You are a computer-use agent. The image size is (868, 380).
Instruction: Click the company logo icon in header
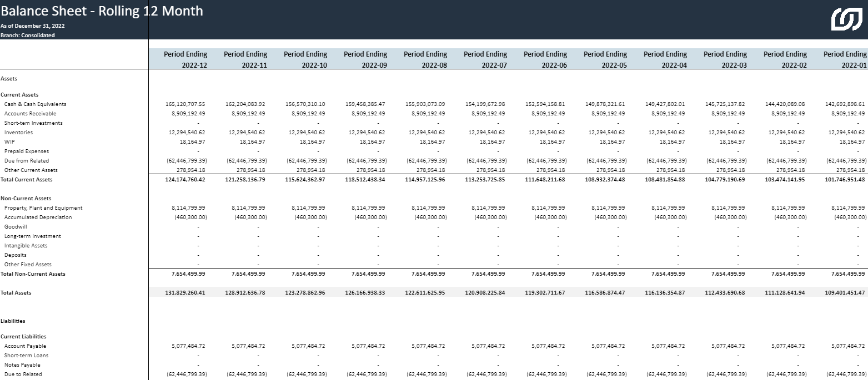click(x=845, y=20)
